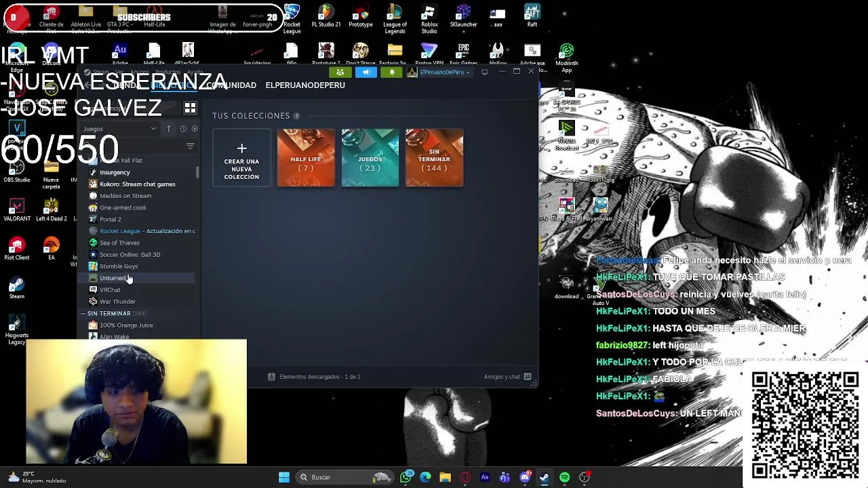
Task: Open WhatsApp from taskbar
Action: click(x=406, y=477)
